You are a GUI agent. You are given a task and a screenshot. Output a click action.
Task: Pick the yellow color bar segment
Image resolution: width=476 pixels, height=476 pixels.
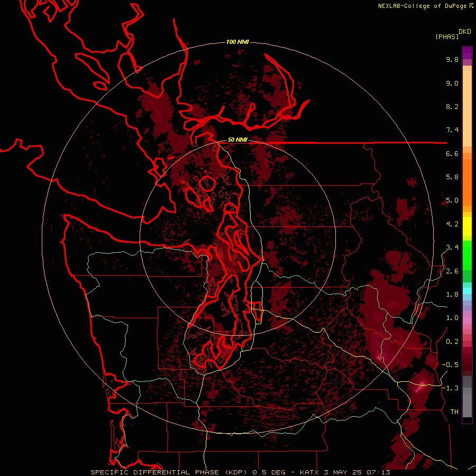point(467,226)
